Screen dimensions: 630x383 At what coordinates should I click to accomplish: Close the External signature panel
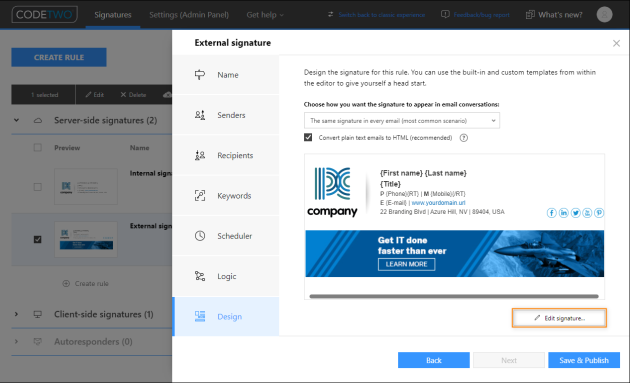[x=616, y=43]
